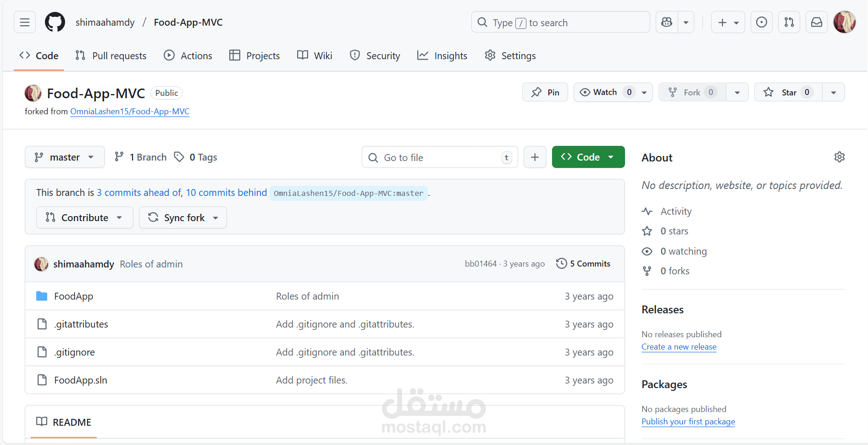This screenshot has height=445, width=868.
Task: Open the FoodApp folder
Action: (73, 296)
